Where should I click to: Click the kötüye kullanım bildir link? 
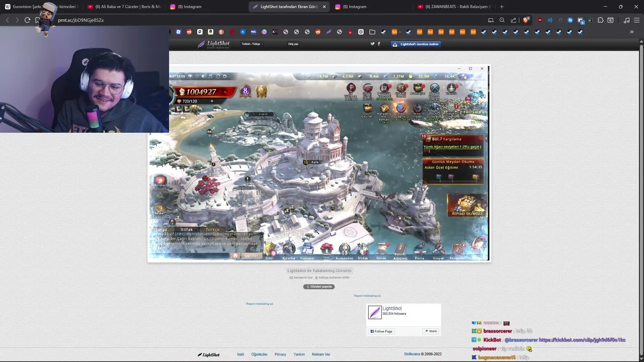tap(333, 278)
